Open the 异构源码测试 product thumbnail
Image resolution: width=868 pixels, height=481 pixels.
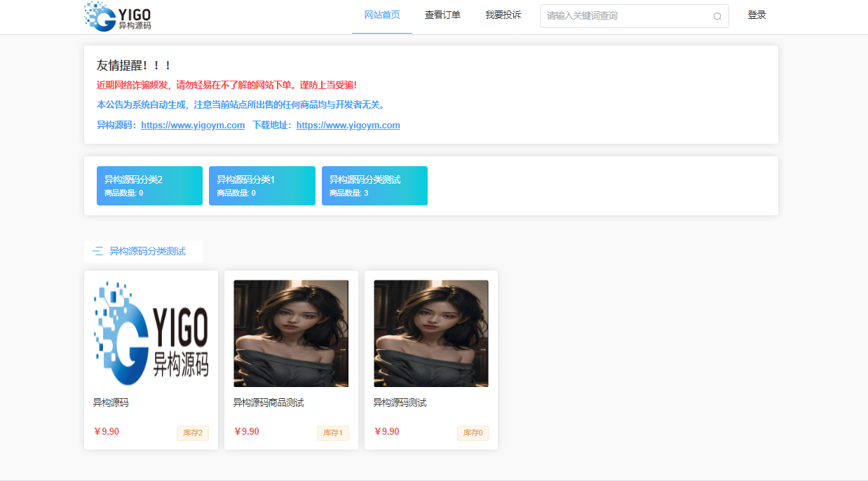[430, 332]
